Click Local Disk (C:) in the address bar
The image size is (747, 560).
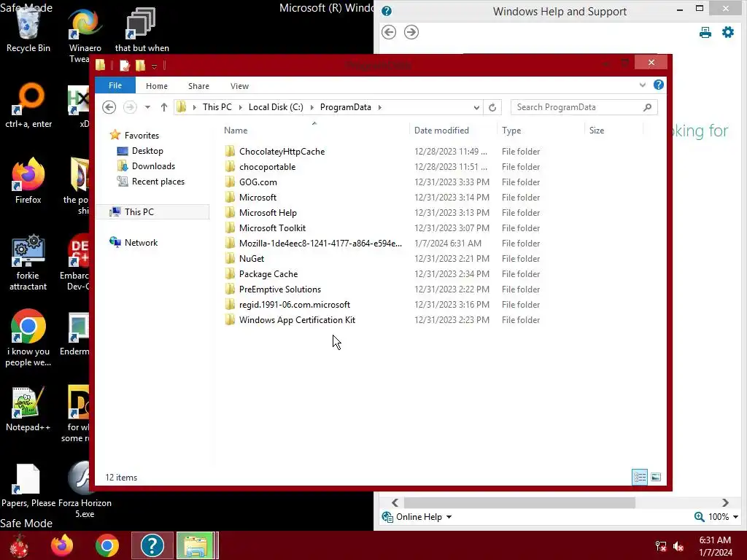pos(276,107)
